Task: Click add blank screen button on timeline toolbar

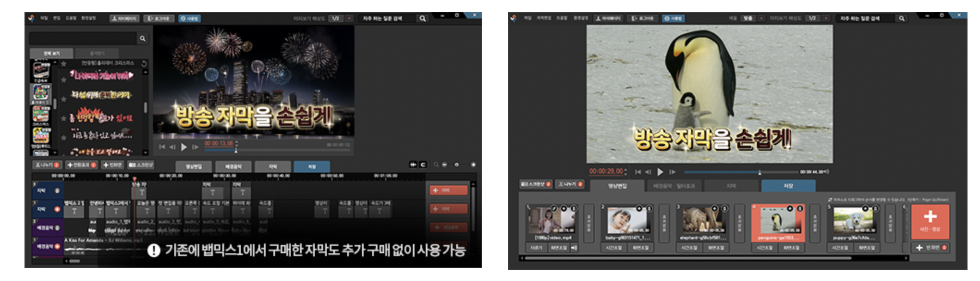Action: [112, 165]
